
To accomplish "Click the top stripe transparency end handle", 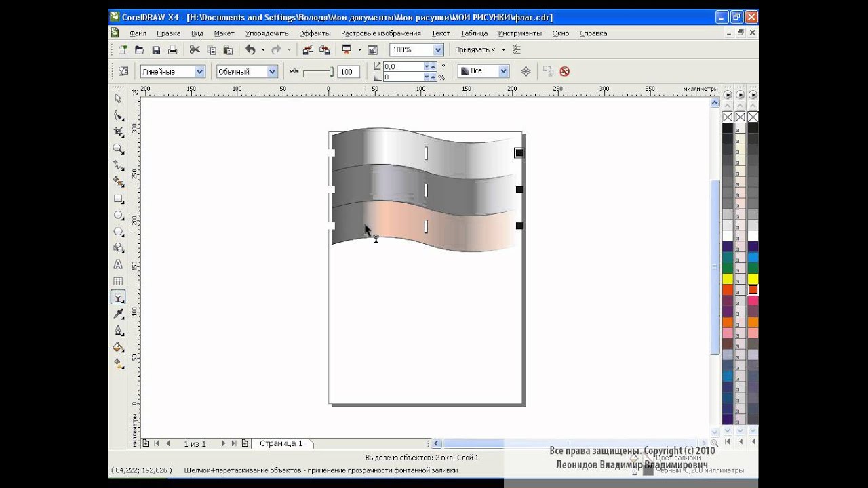I will point(519,153).
